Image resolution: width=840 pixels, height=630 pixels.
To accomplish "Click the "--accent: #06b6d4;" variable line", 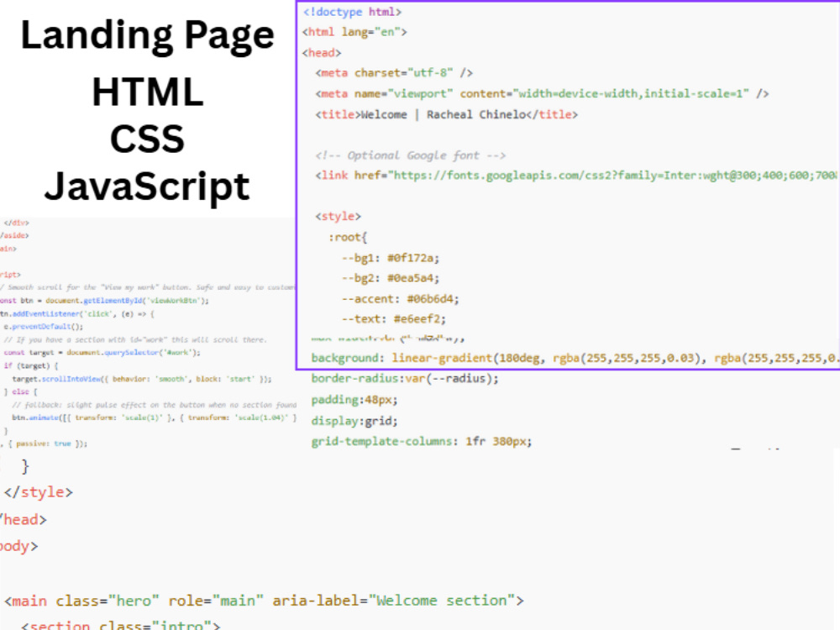I will pyautogui.click(x=400, y=299).
